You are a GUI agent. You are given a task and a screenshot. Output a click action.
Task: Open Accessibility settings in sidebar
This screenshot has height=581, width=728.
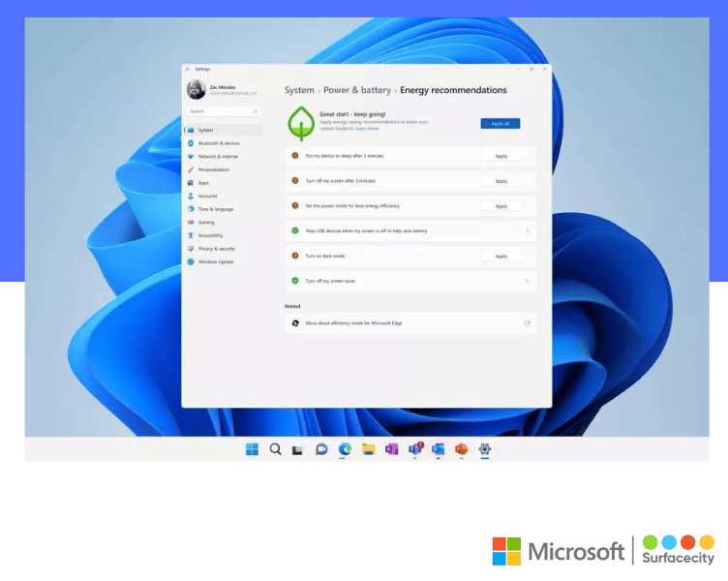click(x=210, y=235)
